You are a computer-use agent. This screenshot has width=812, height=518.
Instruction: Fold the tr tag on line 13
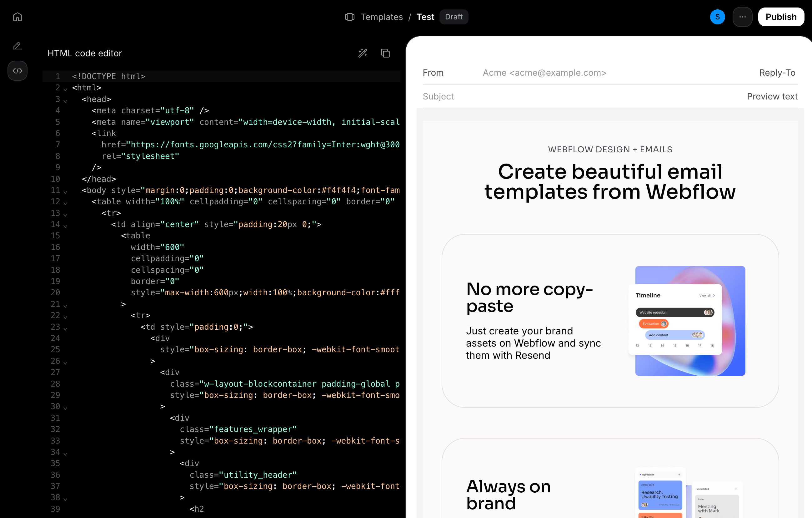tap(65, 215)
